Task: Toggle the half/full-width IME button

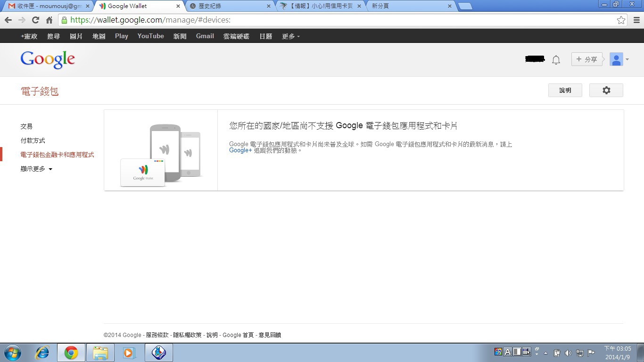Action: pos(517,352)
